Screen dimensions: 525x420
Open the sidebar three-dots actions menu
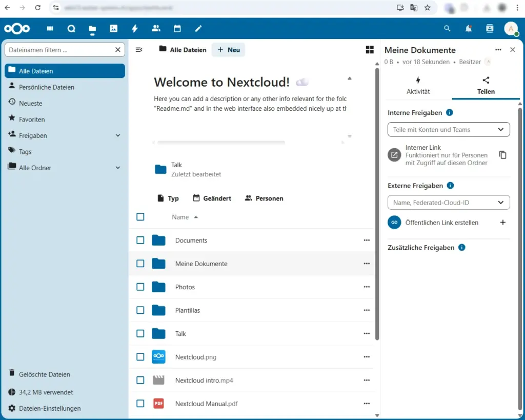tap(498, 50)
